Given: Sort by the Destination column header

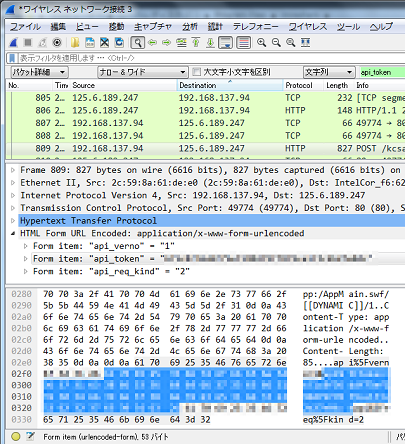Looking at the screenshot, I should (x=230, y=85).
